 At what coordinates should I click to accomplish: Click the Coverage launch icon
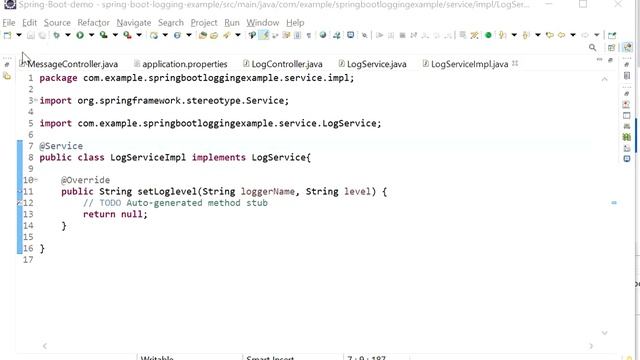point(104,36)
